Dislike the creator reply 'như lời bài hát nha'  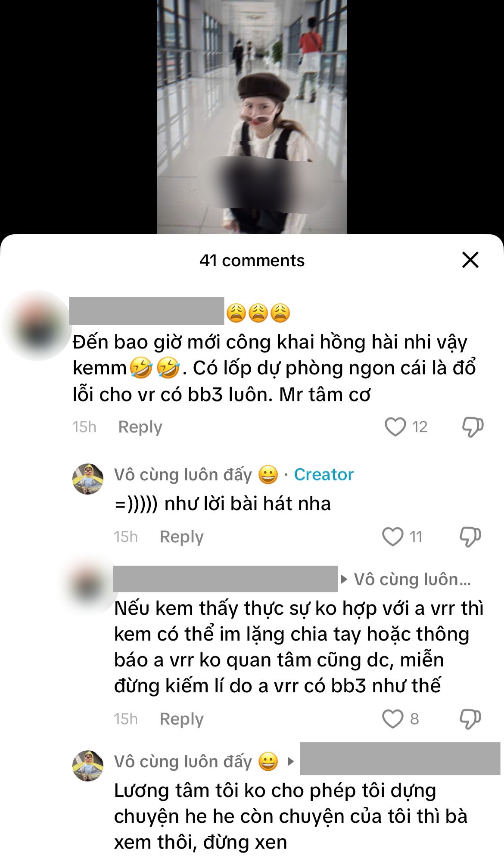(470, 537)
